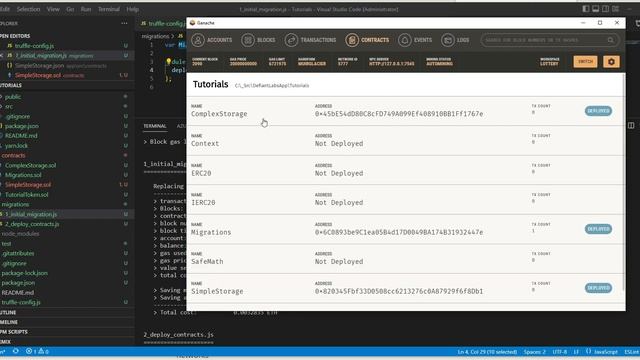640x360 pixels.
Task: Click the ERC20 contract row
Action: click(406, 170)
